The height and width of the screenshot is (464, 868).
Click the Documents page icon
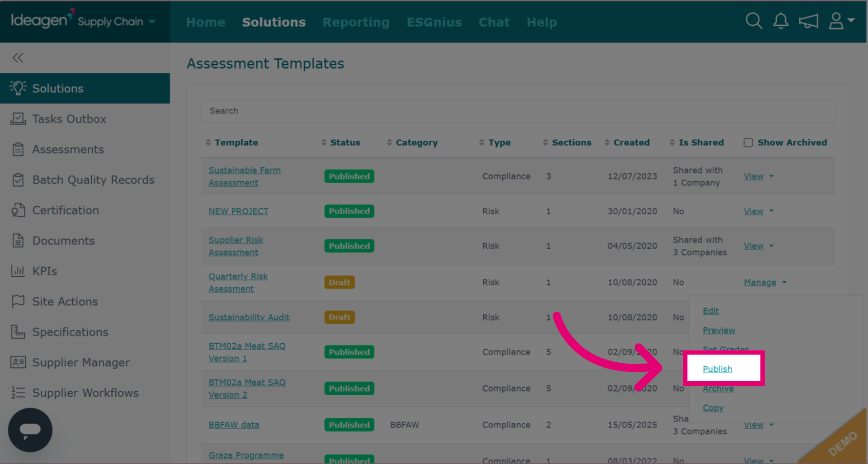[18, 241]
